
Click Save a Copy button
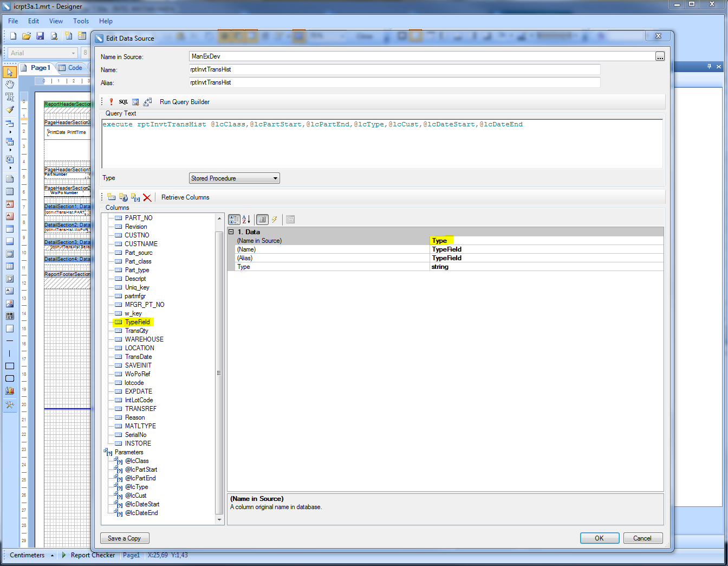[125, 538]
